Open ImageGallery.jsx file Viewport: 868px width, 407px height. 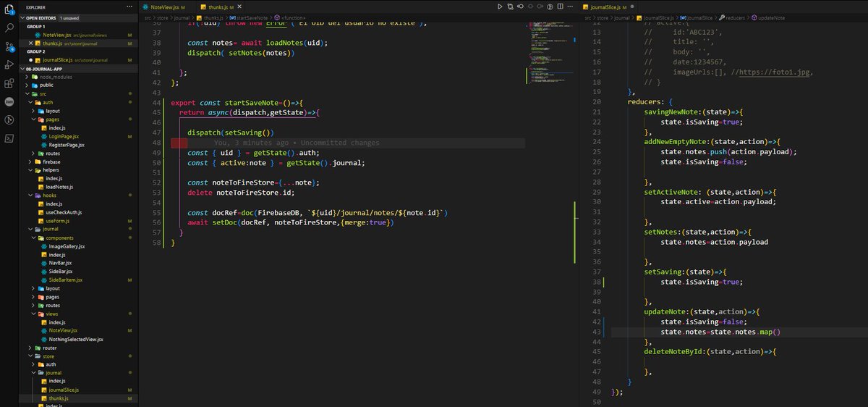click(68, 246)
